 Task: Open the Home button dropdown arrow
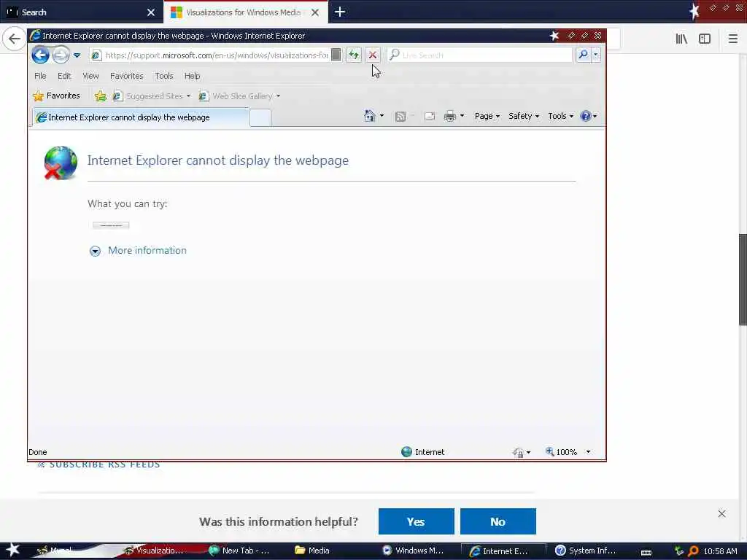[382, 116]
